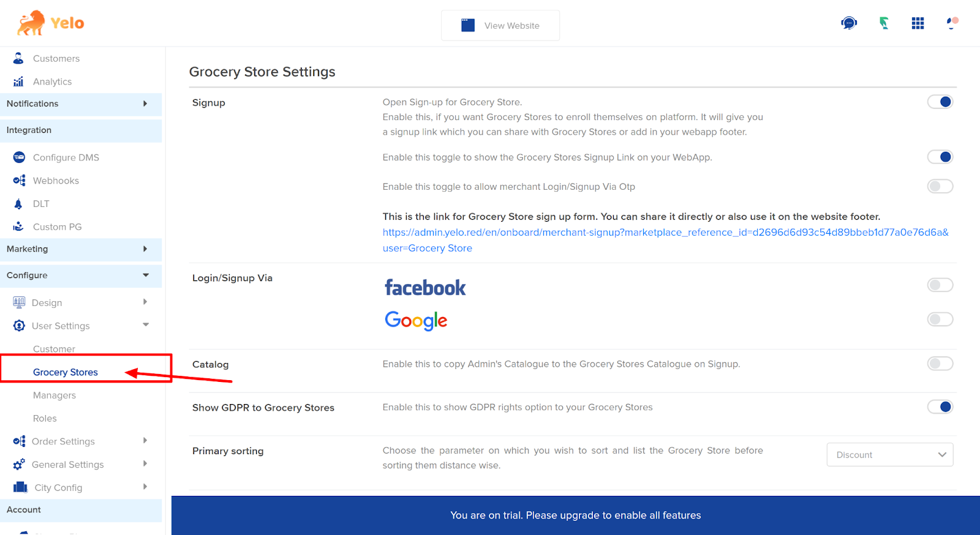Click the Analytics chart icon in sidebar
980x535 pixels.
18,81
